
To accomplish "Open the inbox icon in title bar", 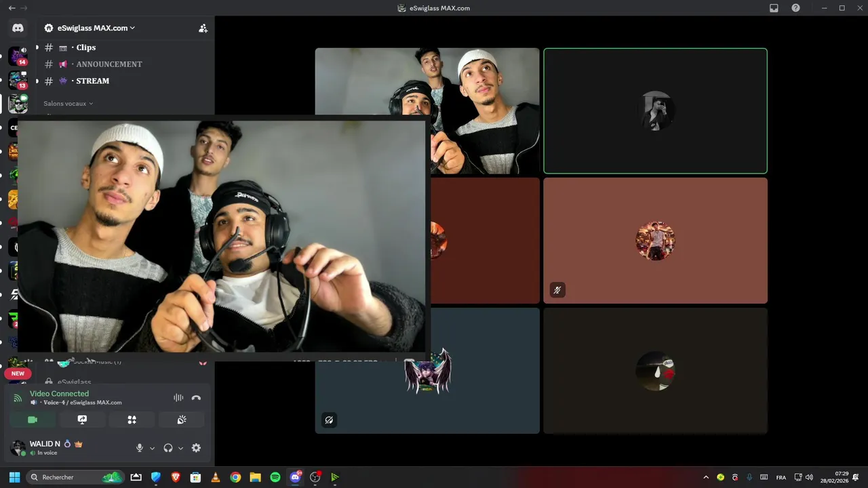I will tap(774, 8).
